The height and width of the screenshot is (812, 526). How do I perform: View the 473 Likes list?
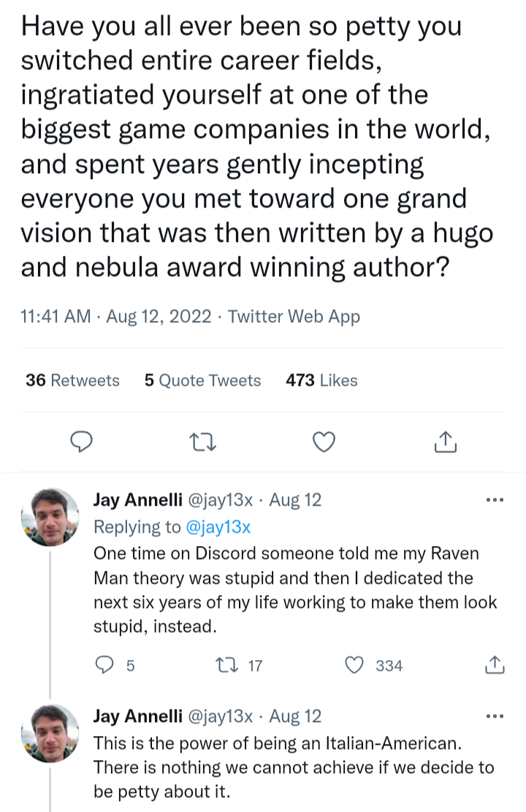tap(321, 380)
